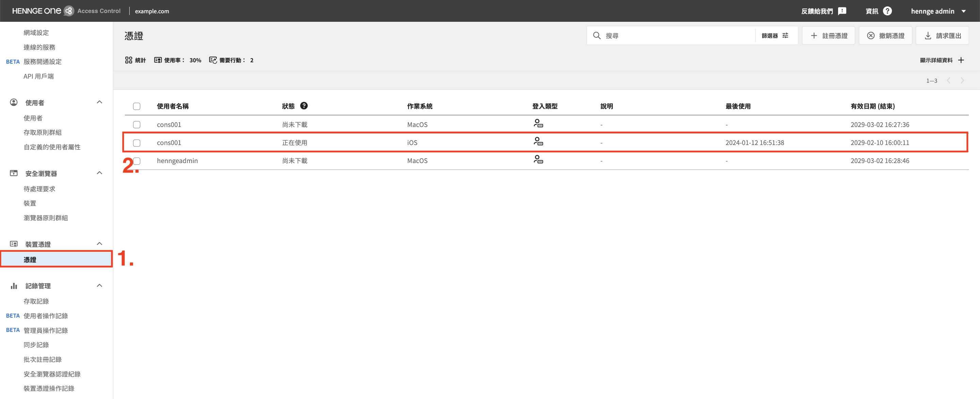The width and height of the screenshot is (980, 399).
Task: Select the 憑證 sidebar item
Action: pos(56,259)
